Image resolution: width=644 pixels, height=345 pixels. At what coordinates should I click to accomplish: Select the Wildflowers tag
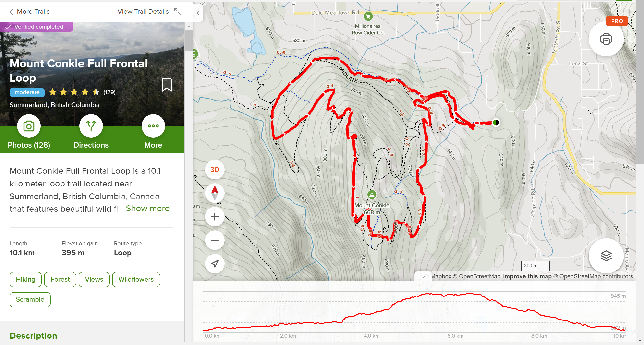click(136, 279)
